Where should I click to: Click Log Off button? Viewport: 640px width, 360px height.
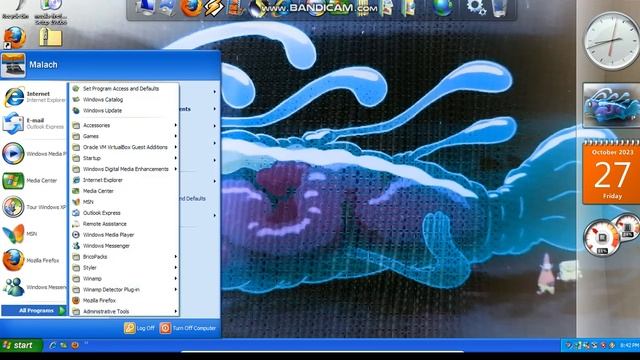click(x=140, y=328)
